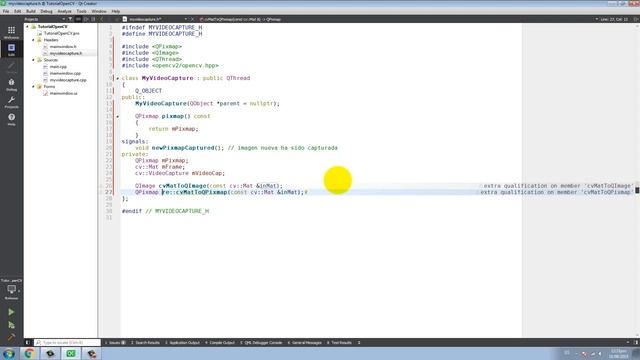Open the Debug menu
The height and width of the screenshot is (360, 640).
[x=46, y=11]
